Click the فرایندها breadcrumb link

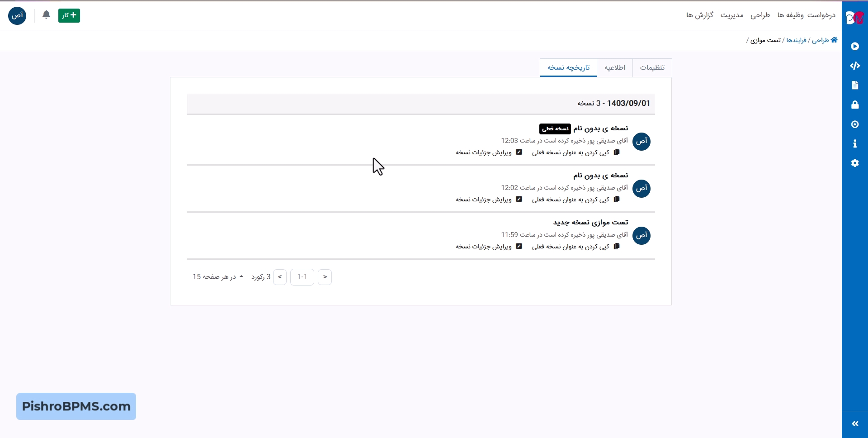[796, 40]
